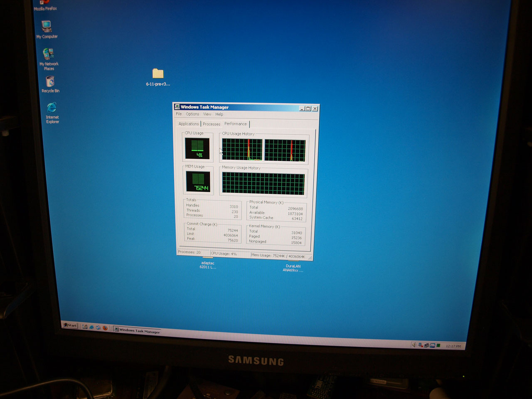Viewport: 532px width, 399px height.
Task: Click the Memory Usage History graph
Action: [264, 183]
